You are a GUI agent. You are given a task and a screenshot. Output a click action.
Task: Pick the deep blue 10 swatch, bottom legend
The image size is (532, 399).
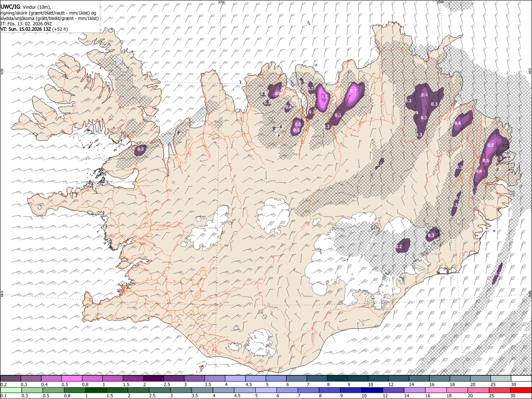pyautogui.click(x=372, y=390)
